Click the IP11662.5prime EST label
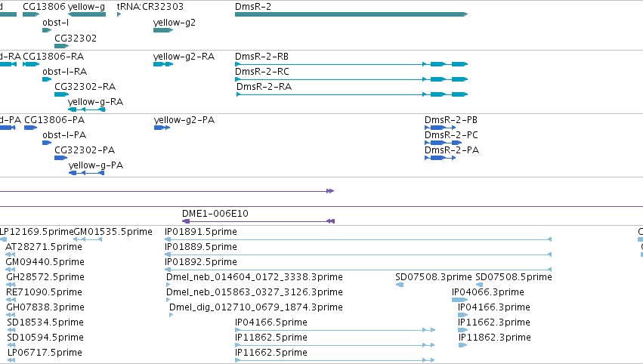643x364 pixels. click(271, 353)
